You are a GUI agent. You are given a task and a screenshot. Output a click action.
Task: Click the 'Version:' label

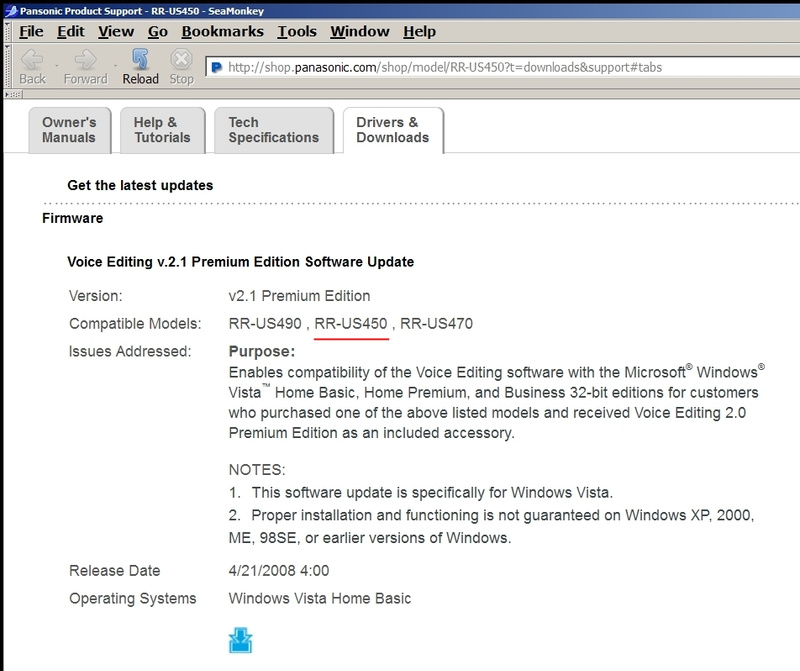click(x=96, y=296)
